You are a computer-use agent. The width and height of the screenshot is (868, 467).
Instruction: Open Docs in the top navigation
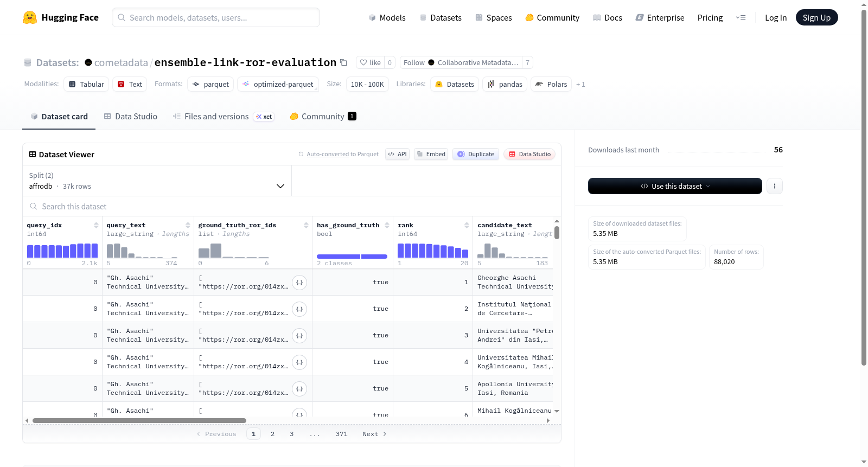pyautogui.click(x=608, y=18)
